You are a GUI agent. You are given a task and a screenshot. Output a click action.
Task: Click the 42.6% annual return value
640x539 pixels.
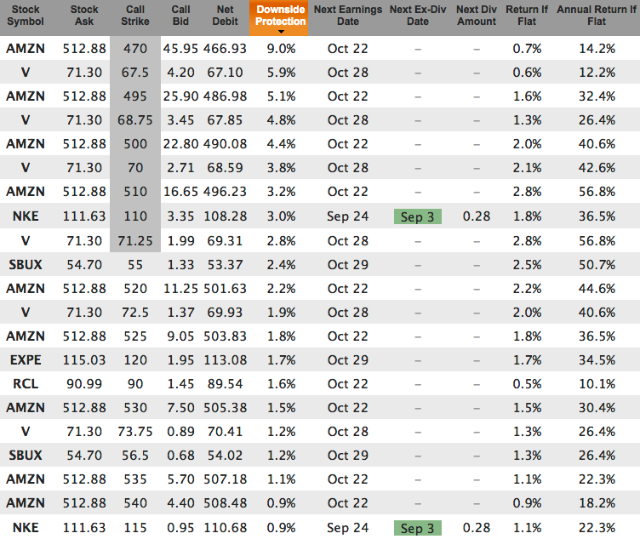coord(597,168)
